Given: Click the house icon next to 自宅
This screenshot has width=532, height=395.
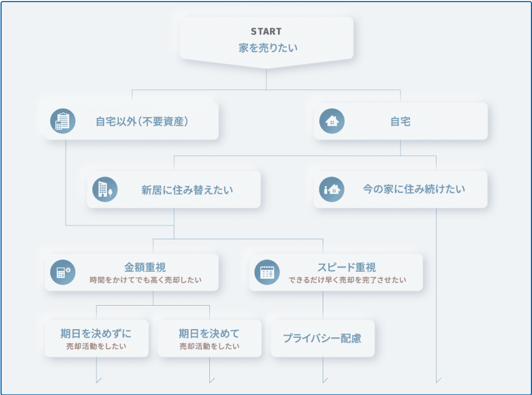Looking at the screenshot, I should [x=331, y=121].
